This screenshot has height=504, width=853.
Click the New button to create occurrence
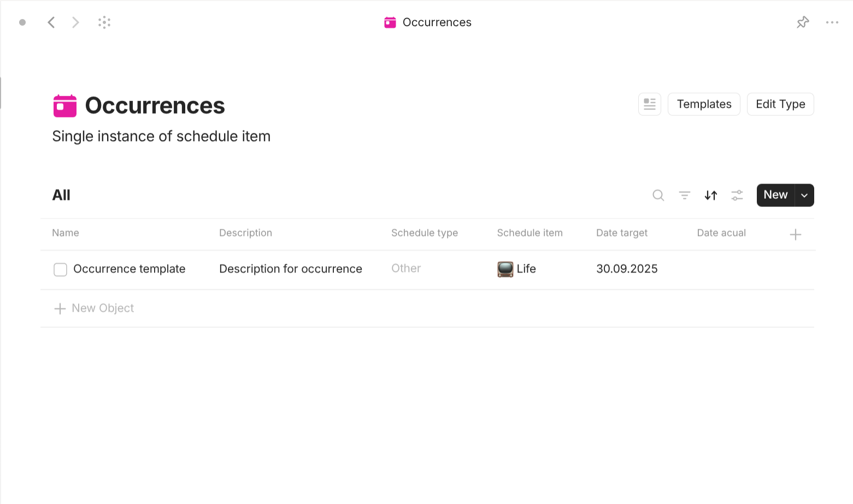(775, 195)
